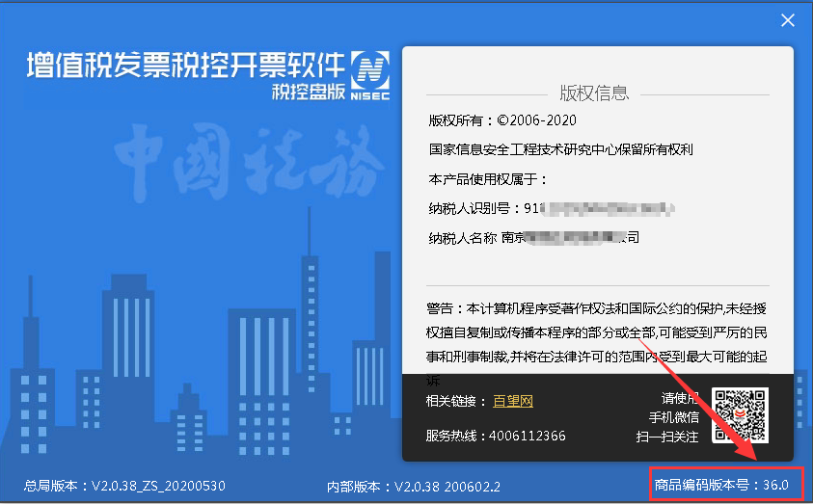Image resolution: width=813 pixels, height=504 pixels.
Task: Click 内部版本：V2.0.38 200602.2 text
Action: coord(413,487)
